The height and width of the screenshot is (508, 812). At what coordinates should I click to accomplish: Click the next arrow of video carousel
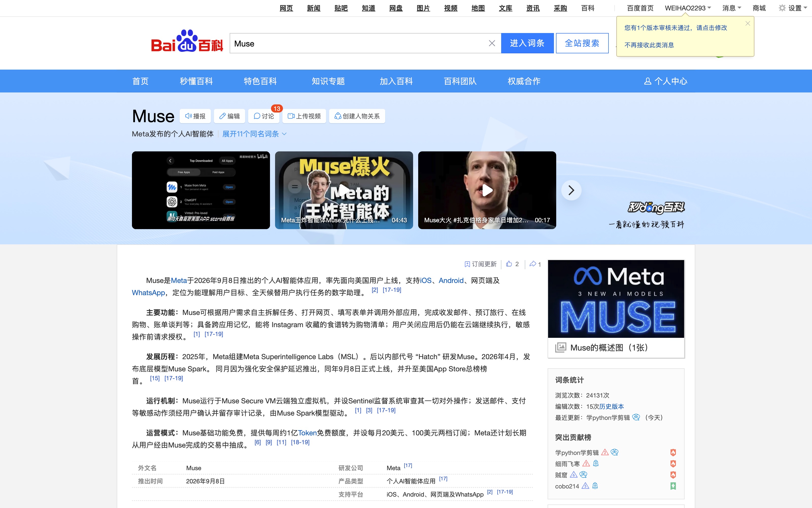click(x=571, y=190)
